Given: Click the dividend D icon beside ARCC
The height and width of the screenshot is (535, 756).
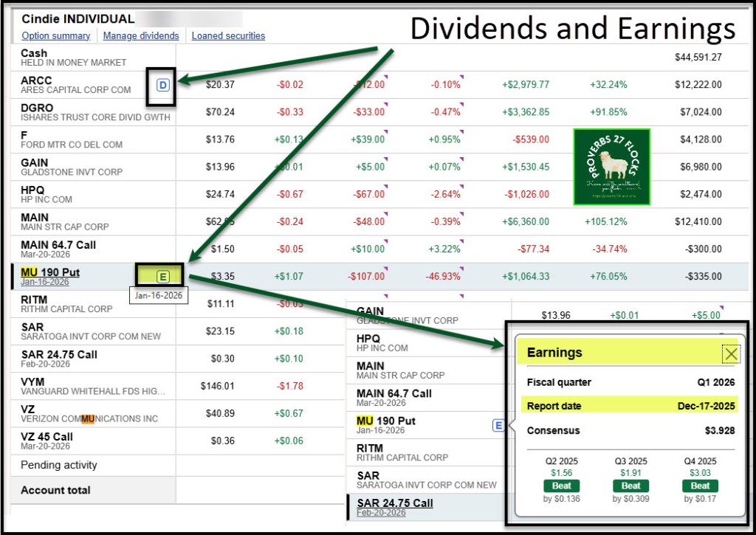Looking at the screenshot, I should point(163,85).
